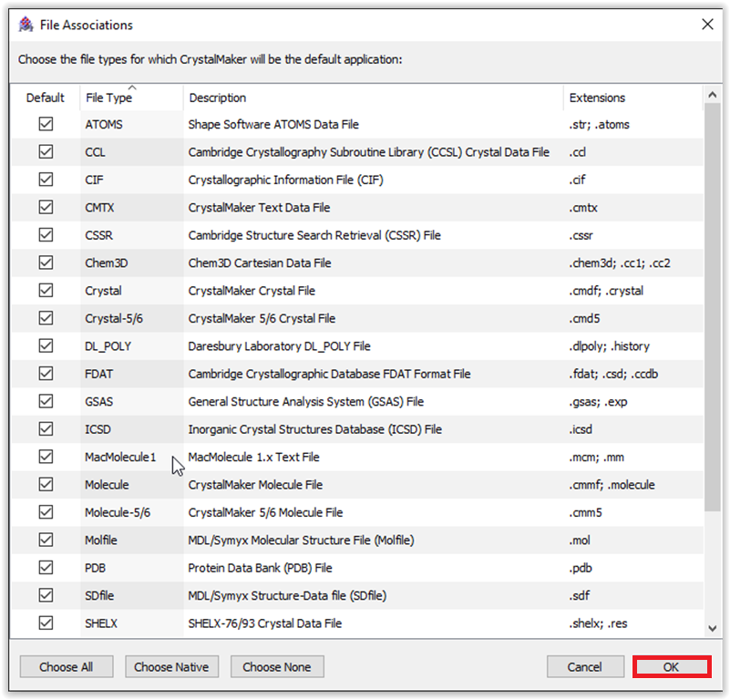Toggle the Molfile default off

pyautogui.click(x=46, y=540)
